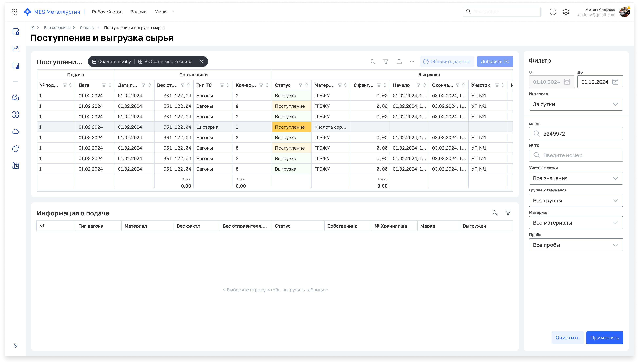Click Обновить данные button
The image size is (639, 364).
[447, 62]
